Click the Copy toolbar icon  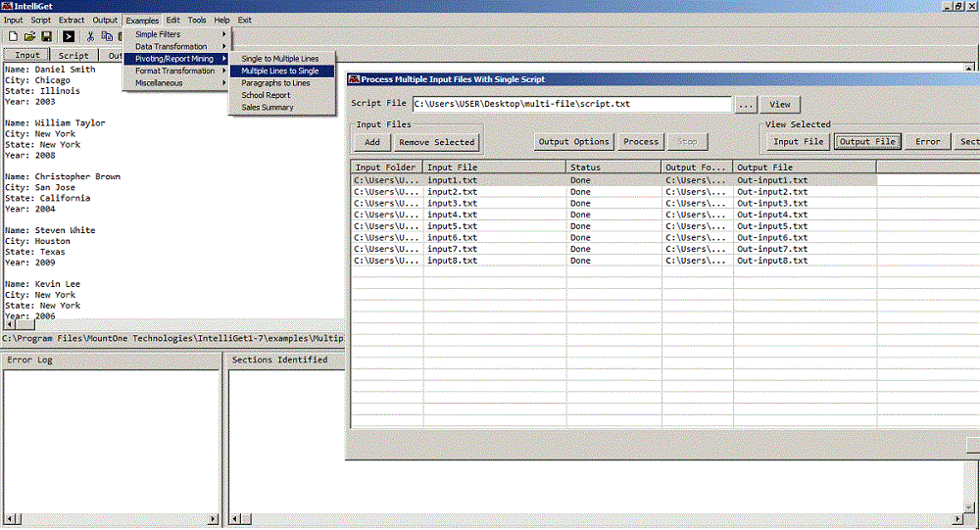coord(107,37)
